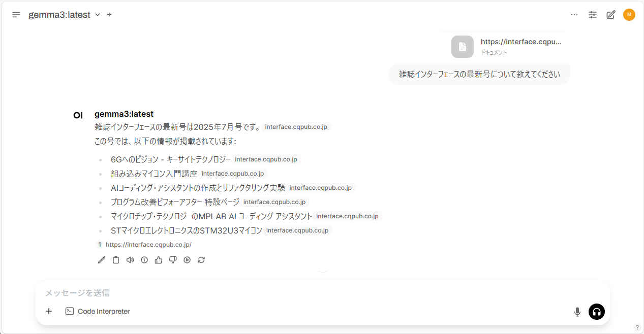
Task: Give the response a thumbs up
Action: coord(159,260)
